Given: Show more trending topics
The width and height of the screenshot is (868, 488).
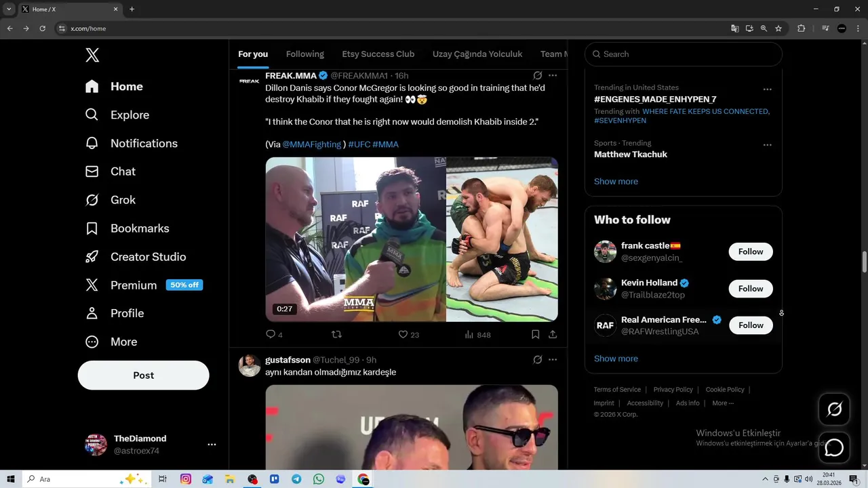Looking at the screenshot, I should [x=616, y=182].
